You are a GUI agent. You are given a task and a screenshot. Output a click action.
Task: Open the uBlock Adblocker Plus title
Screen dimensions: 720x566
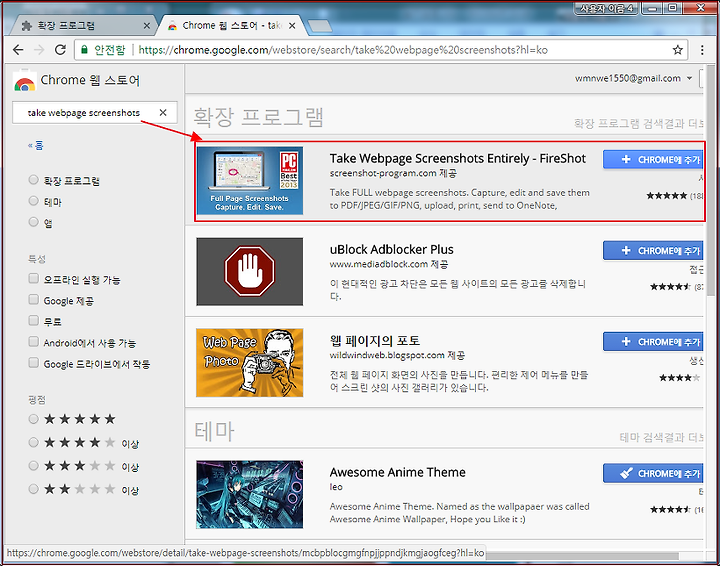pos(392,249)
